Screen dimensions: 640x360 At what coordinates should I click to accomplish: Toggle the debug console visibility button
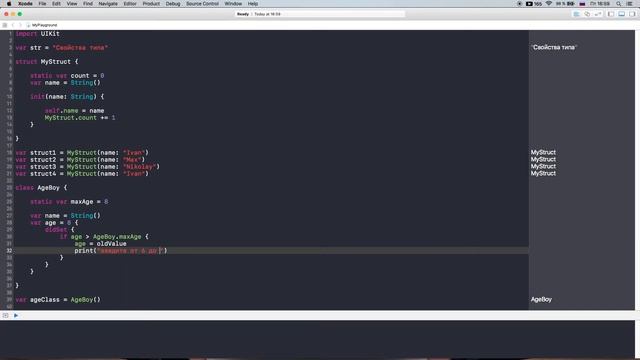click(x=5, y=316)
